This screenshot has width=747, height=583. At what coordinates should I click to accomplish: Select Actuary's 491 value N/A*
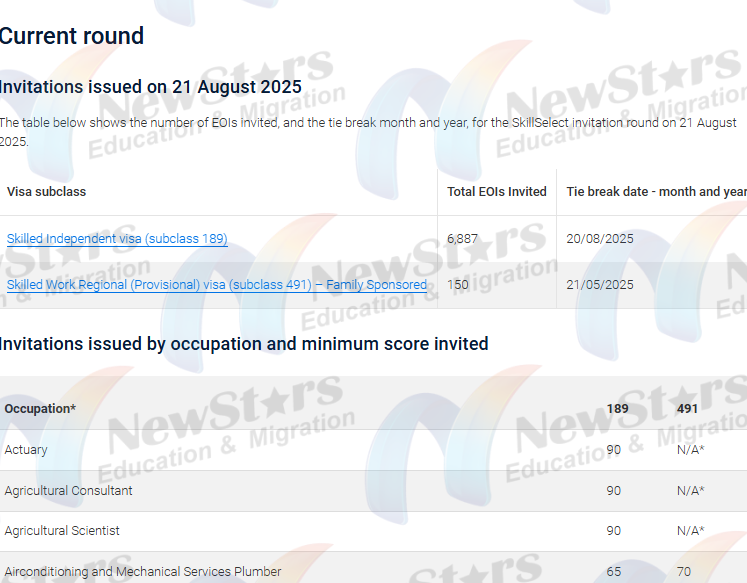(x=691, y=450)
